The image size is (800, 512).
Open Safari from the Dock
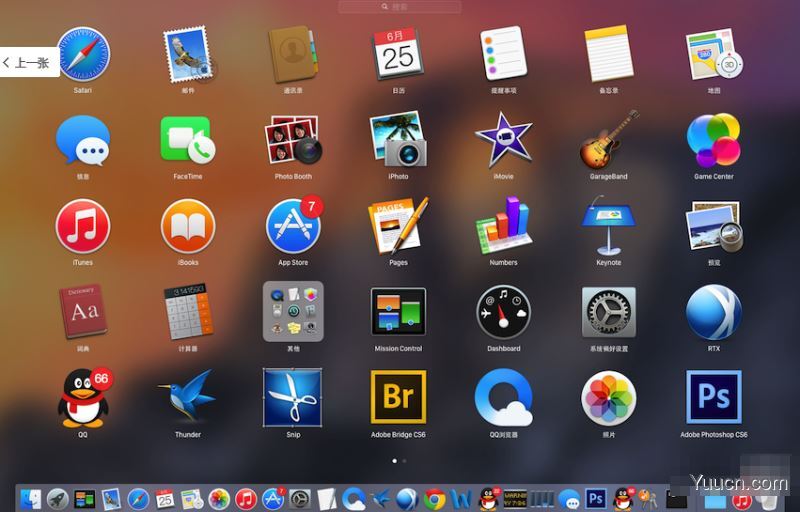pos(138,499)
